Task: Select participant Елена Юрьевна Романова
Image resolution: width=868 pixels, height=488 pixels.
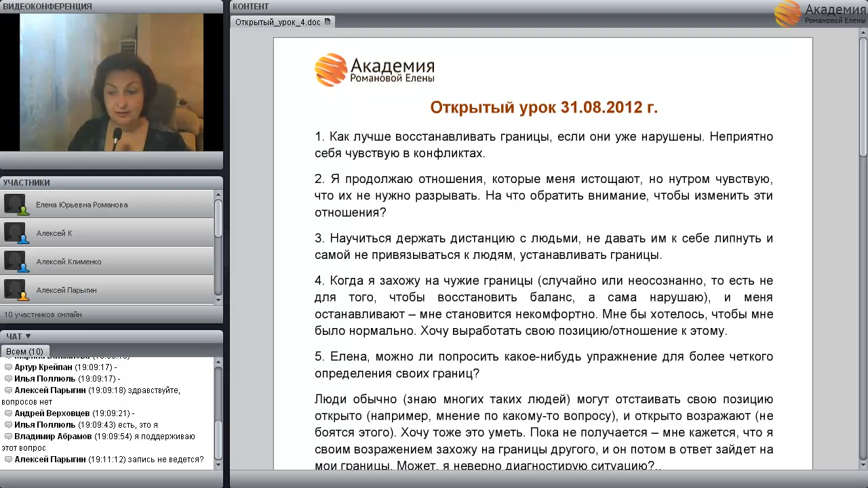Action: [107, 205]
